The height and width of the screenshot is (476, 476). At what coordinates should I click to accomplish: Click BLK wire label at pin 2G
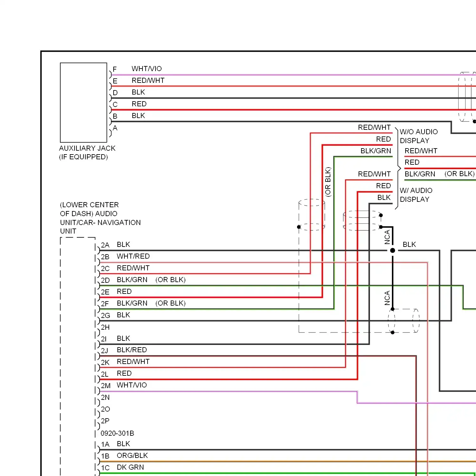point(123,315)
